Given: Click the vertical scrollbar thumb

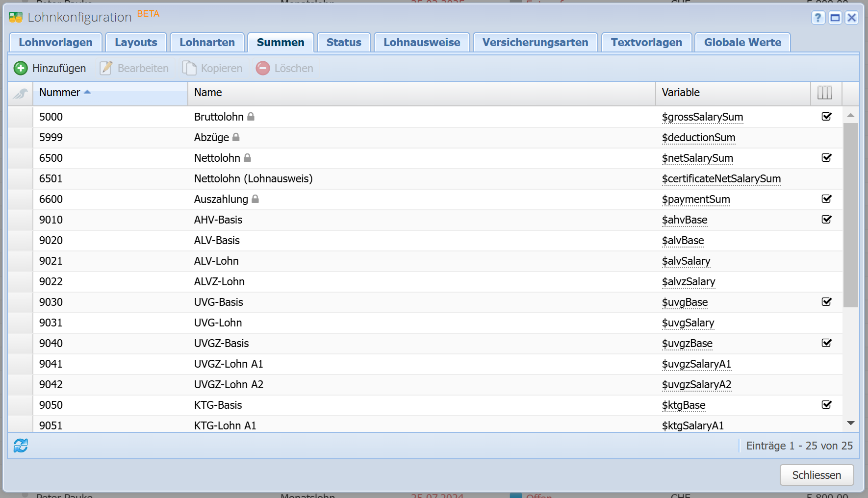Looking at the screenshot, I should coord(851,215).
